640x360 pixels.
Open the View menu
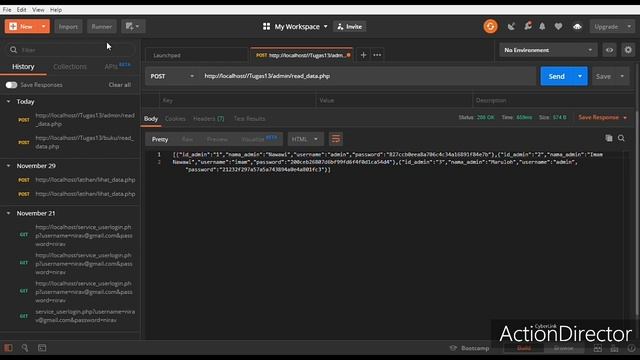coord(38,9)
